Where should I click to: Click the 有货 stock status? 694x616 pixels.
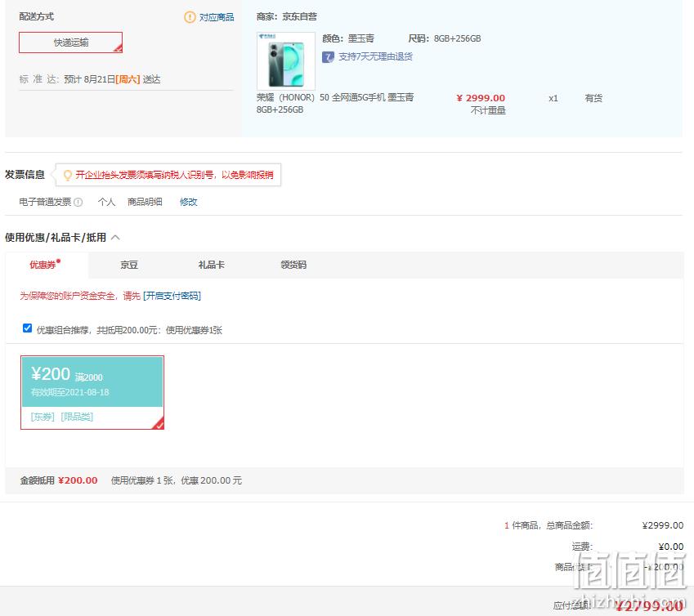pos(593,98)
